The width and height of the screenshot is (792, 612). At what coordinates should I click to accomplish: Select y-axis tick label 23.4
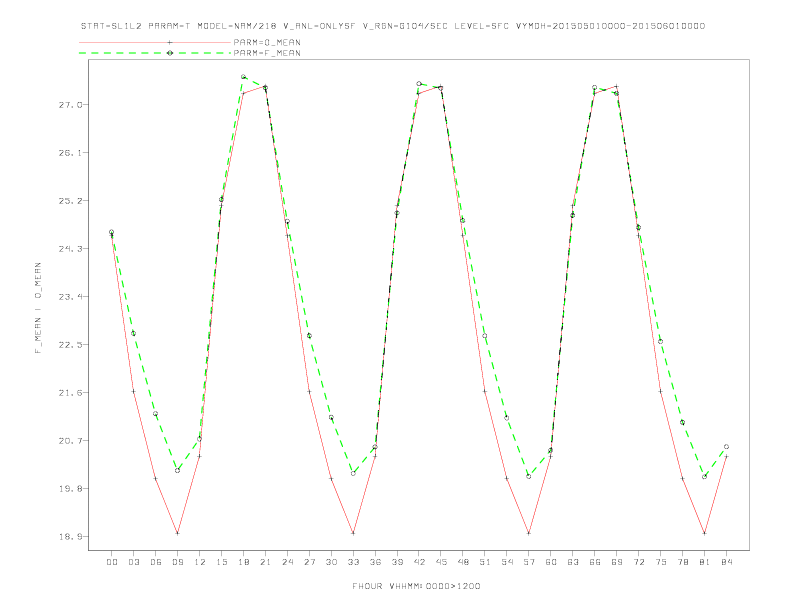[70, 296]
